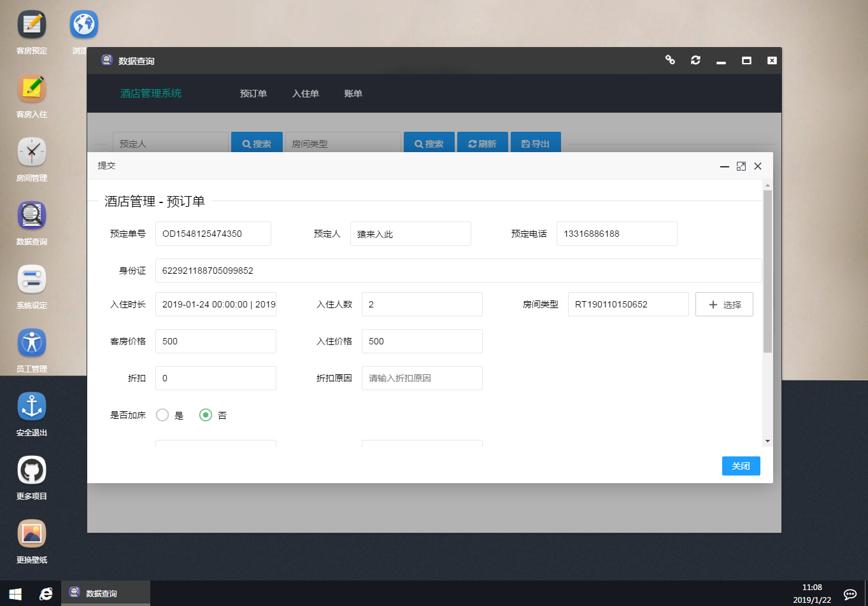Open the 系统设定 settings icon
The height and width of the screenshot is (606, 868).
[31, 280]
